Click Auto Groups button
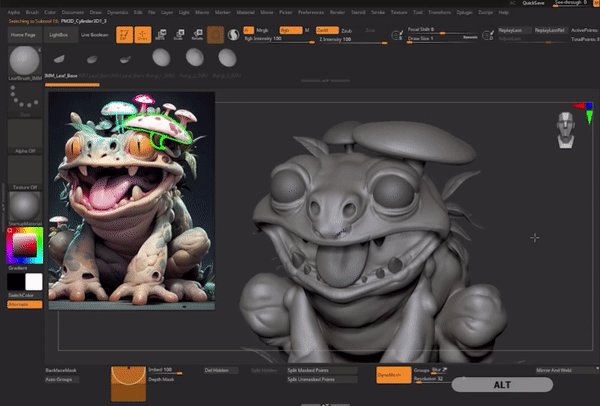Image resolution: width=600 pixels, height=406 pixels. coord(61,380)
